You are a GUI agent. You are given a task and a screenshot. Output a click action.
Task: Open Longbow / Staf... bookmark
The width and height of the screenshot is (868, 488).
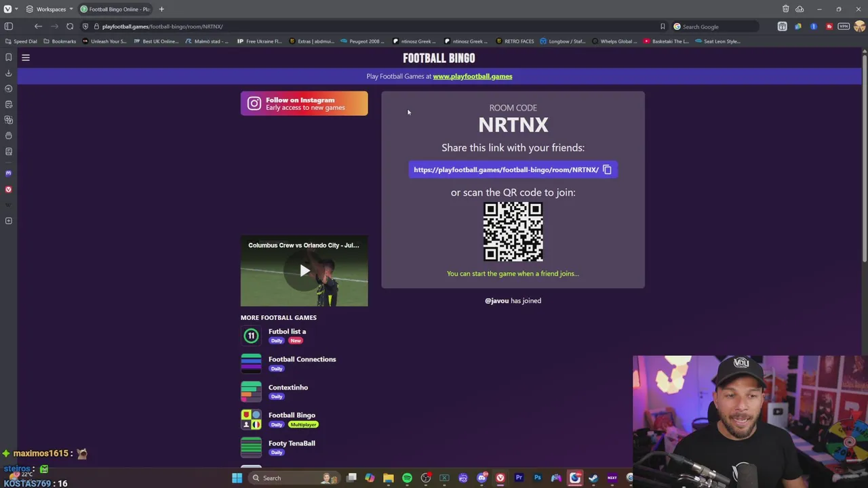tap(562, 41)
